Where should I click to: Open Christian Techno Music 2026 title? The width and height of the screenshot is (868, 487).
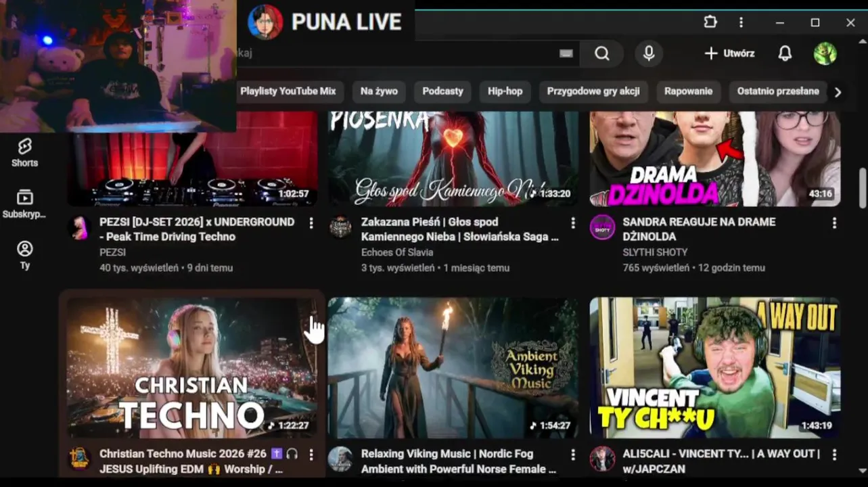200,461
